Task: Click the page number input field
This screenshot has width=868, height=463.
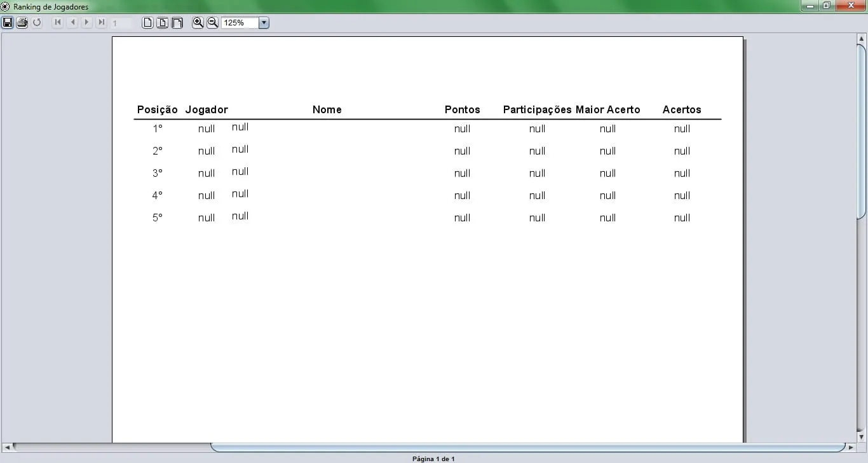Action: pyautogui.click(x=123, y=23)
